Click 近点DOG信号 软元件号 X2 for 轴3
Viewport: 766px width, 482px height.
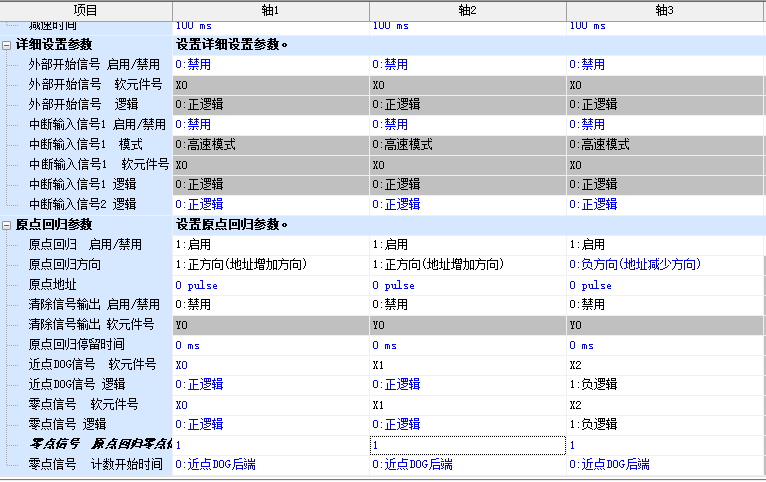pyautogui.click(x=664, y=365)
